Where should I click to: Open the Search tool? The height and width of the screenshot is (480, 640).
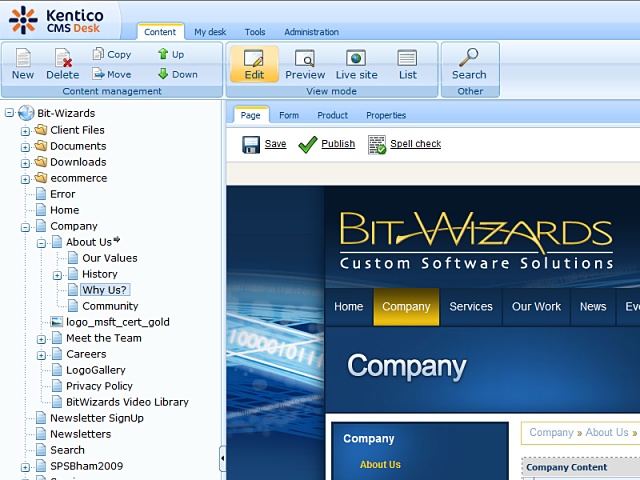(x=469, y=64)
